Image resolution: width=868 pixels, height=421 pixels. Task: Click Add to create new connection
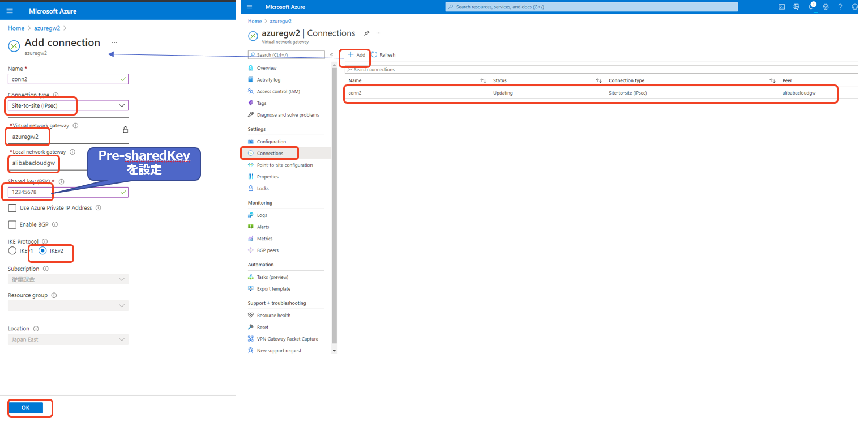point(356,55)
